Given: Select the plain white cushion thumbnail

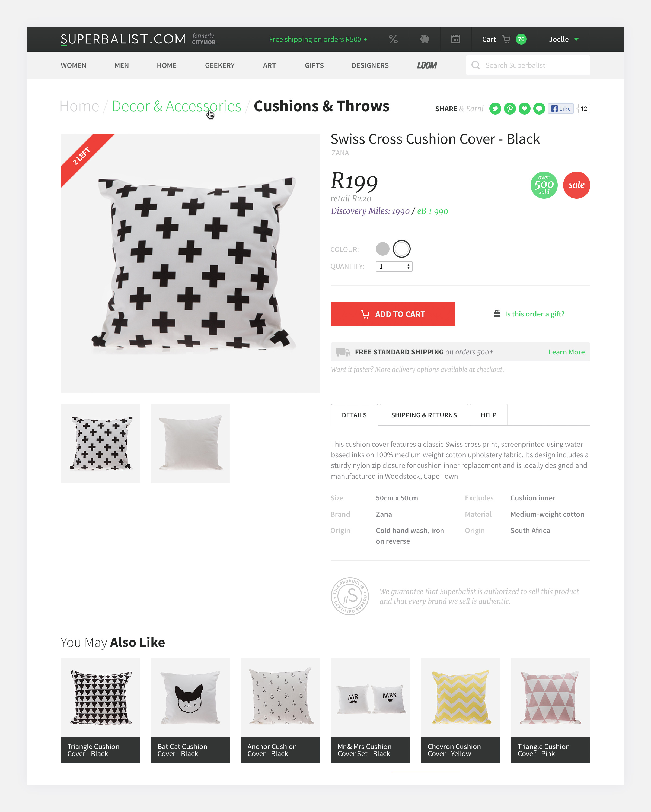Looking at the screenshot, I should pos(190,444).
